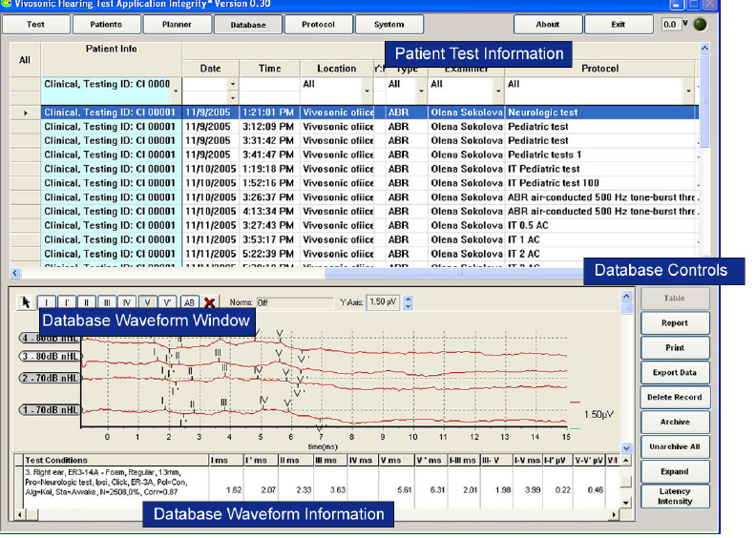Click the Expand button
This screenshot has width=756, height=538.
(x=675, y=471)
